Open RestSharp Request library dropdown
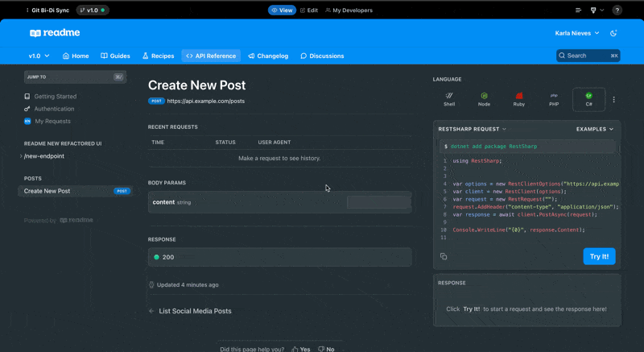The height and width of the screenshot is (352, 644). (x=473, y=129)
